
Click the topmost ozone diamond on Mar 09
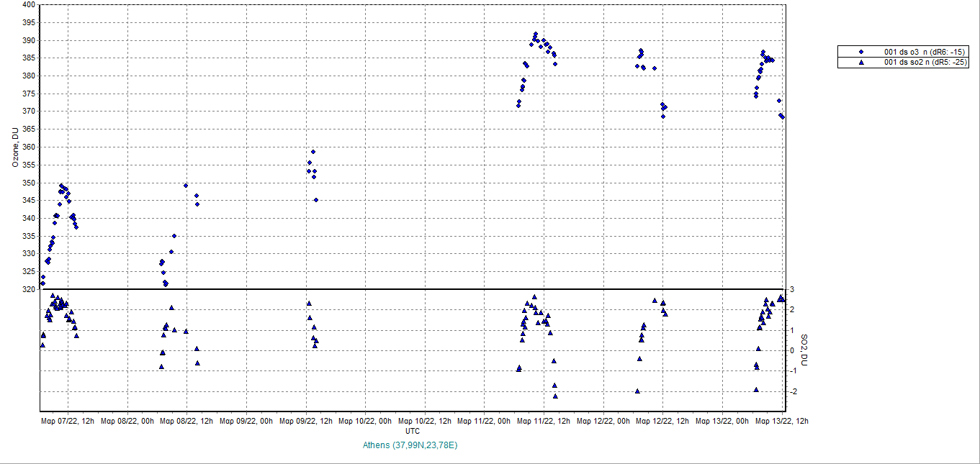tap(313, 152)
